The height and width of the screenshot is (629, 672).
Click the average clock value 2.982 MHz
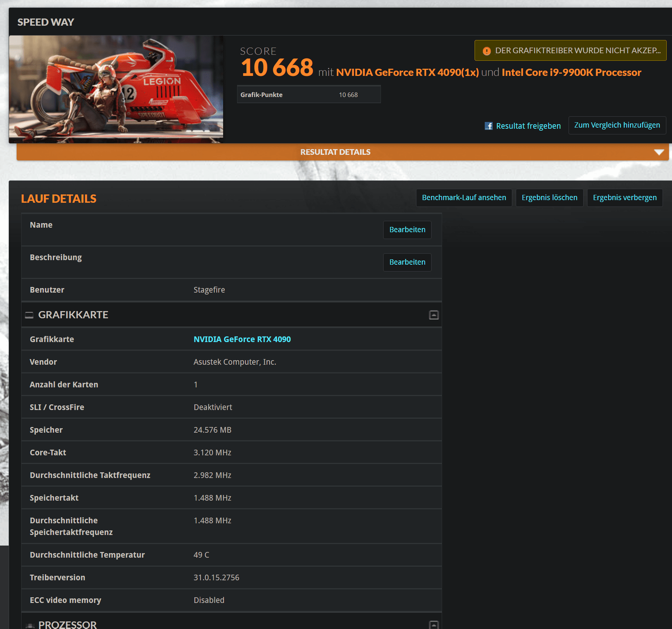tap(213, 475)
